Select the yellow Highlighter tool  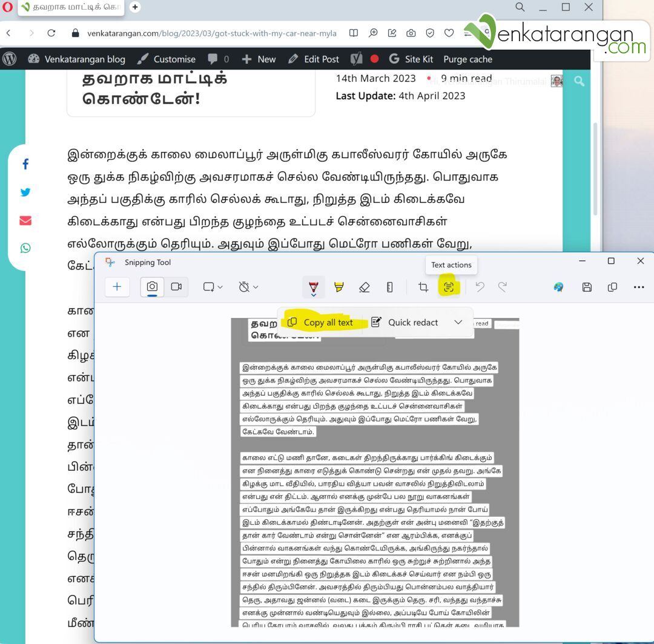pyautogui.click(x=339, y=287)
